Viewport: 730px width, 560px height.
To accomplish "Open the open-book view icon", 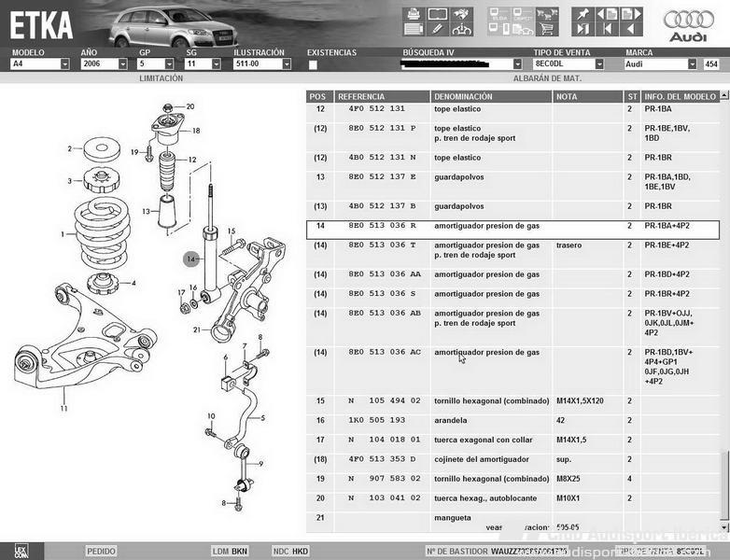I will [x=437, y=14].
